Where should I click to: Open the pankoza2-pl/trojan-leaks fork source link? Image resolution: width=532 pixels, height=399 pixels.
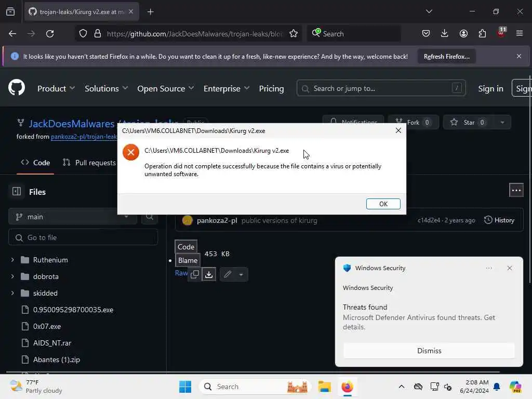84,137
